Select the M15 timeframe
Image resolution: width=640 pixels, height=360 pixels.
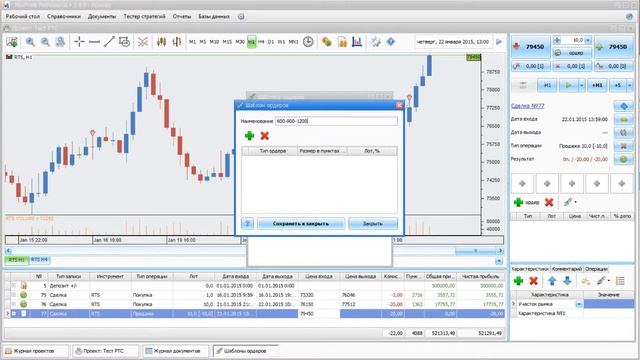click(x=227, y=42)
